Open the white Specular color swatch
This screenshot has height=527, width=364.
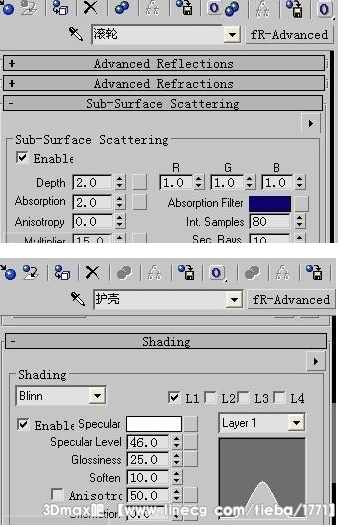point(154,424)
